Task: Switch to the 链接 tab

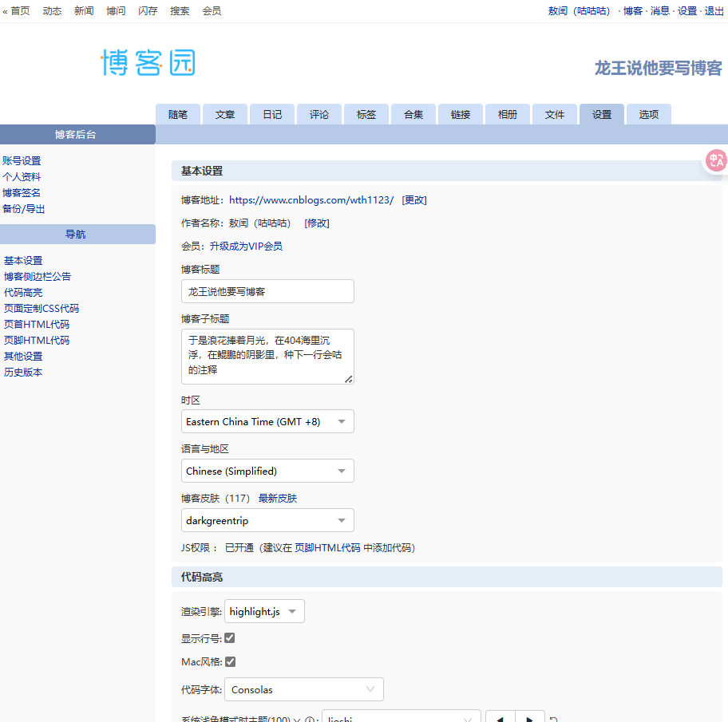Action: click(x=460, y=114)
